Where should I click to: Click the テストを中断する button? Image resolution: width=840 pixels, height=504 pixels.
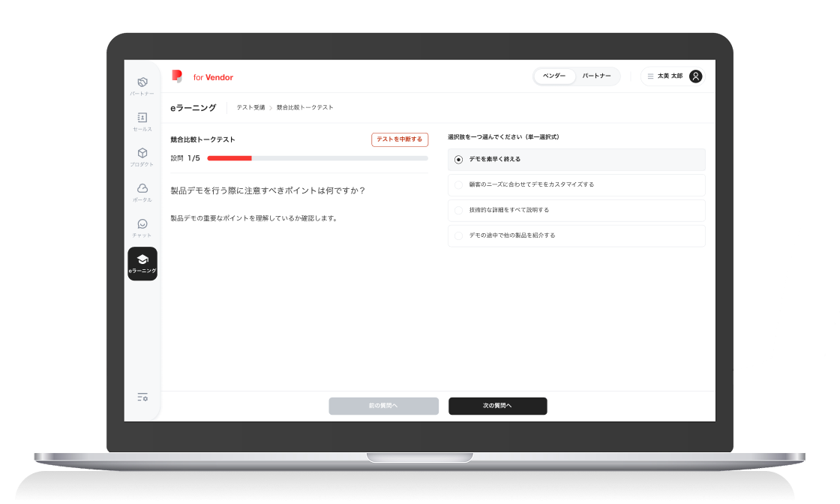400,139
